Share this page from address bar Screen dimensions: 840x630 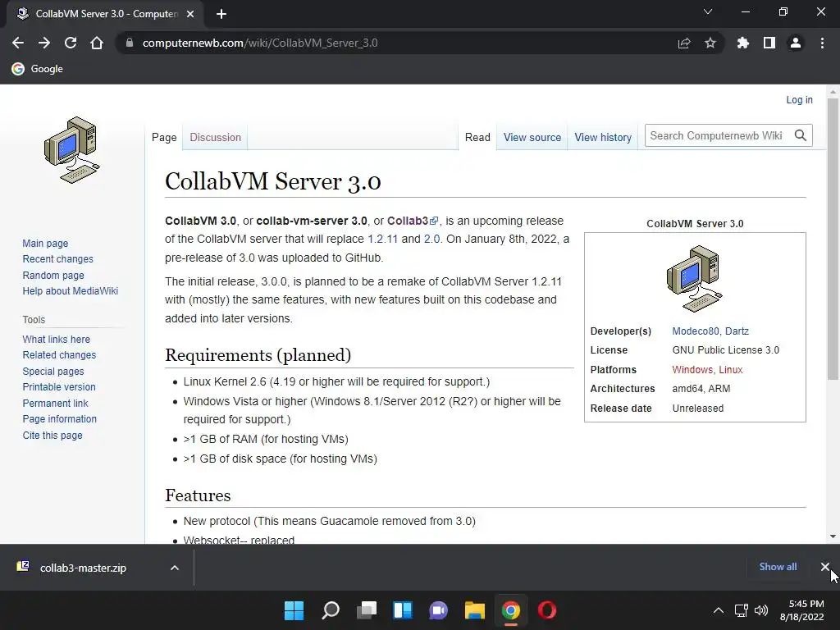pos(684,43)
